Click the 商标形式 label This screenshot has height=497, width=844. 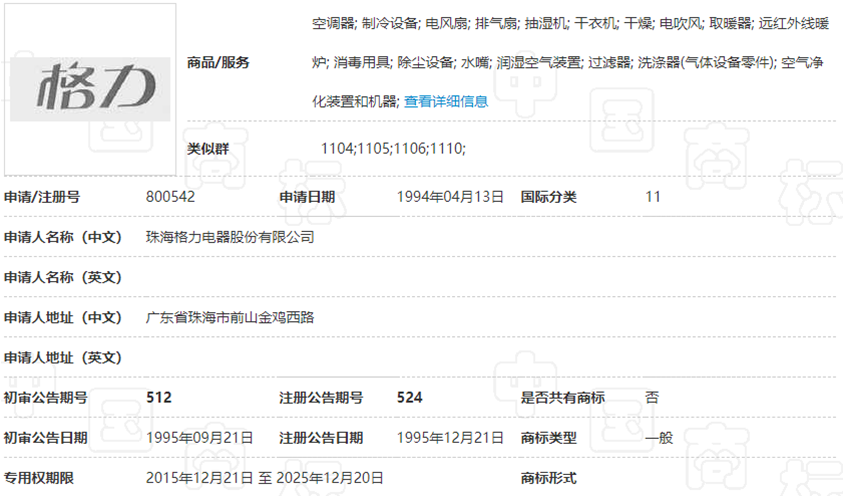(549, 477)
